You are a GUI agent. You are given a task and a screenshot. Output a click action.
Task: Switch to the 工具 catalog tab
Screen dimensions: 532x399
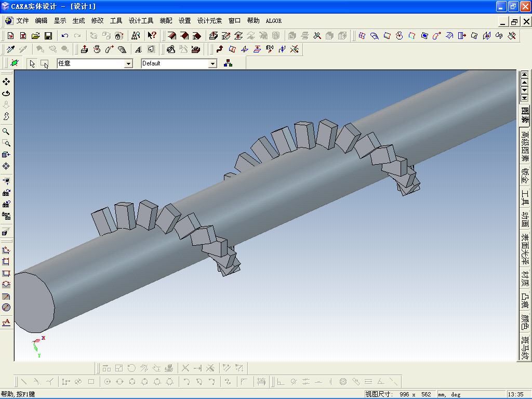click(x=525, y=198)
